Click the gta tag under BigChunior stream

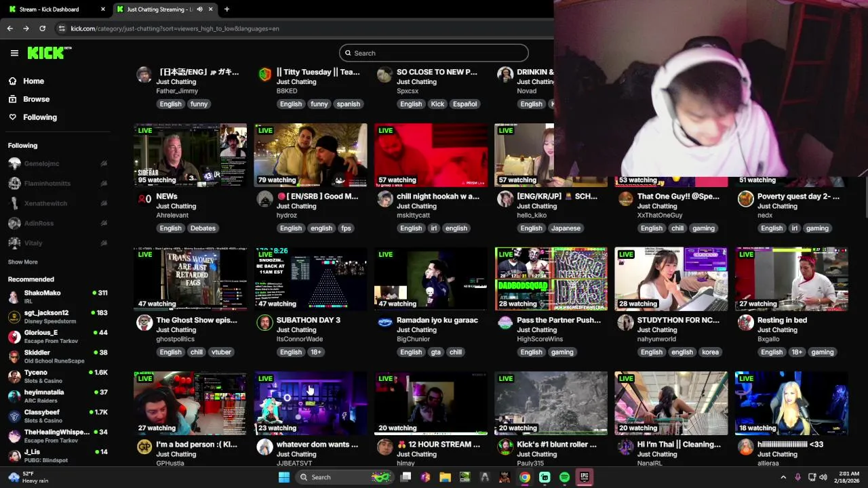point(435,352)
